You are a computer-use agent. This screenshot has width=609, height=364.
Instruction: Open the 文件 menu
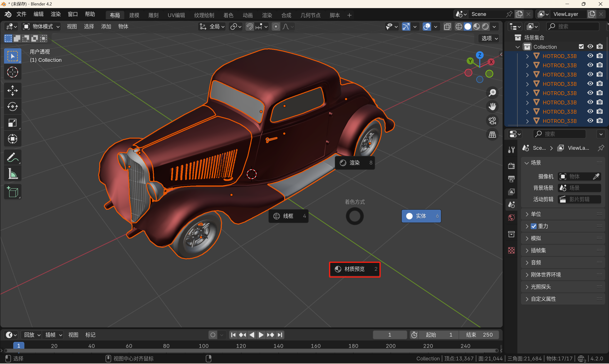(x=21, y=14)
